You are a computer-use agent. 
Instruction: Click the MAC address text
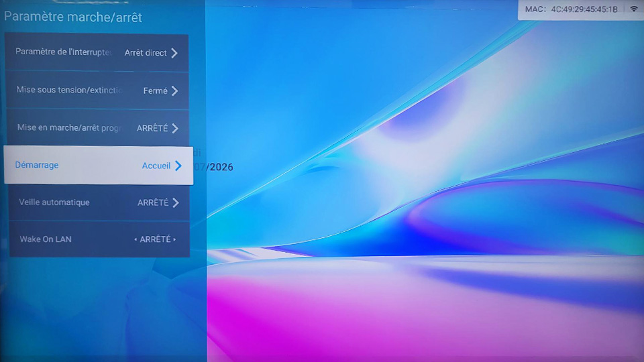click(x=572, y=9)
